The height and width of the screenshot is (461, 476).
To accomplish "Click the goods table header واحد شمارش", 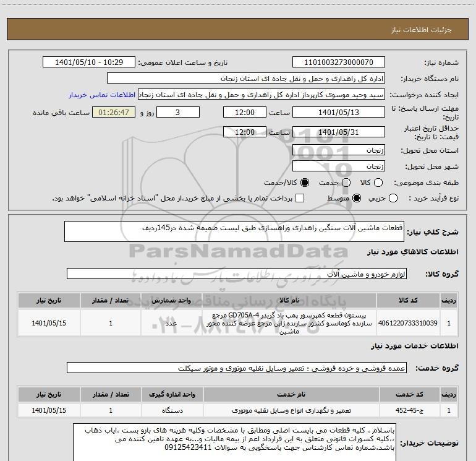I will tap(171, 300).
